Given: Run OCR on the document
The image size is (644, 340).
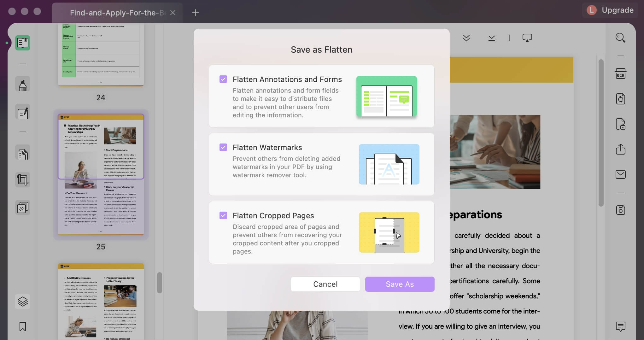Looking at the screenshot, I should 620,73.
